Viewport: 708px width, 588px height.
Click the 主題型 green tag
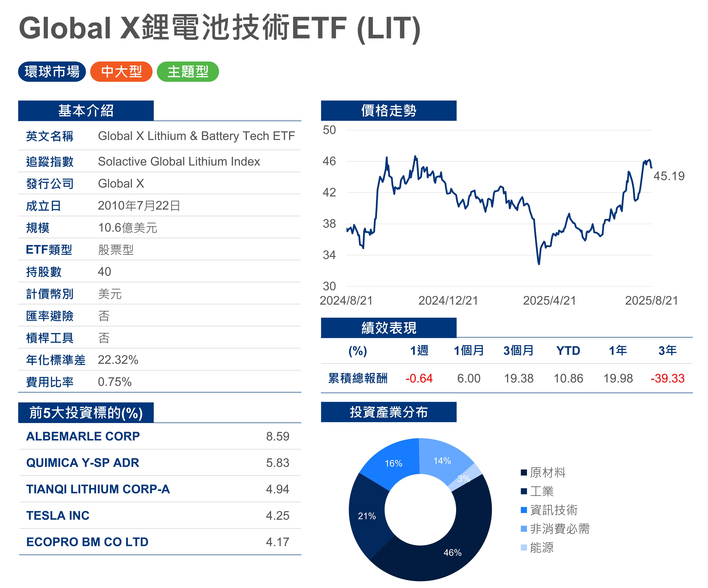[x=188, y=71]
